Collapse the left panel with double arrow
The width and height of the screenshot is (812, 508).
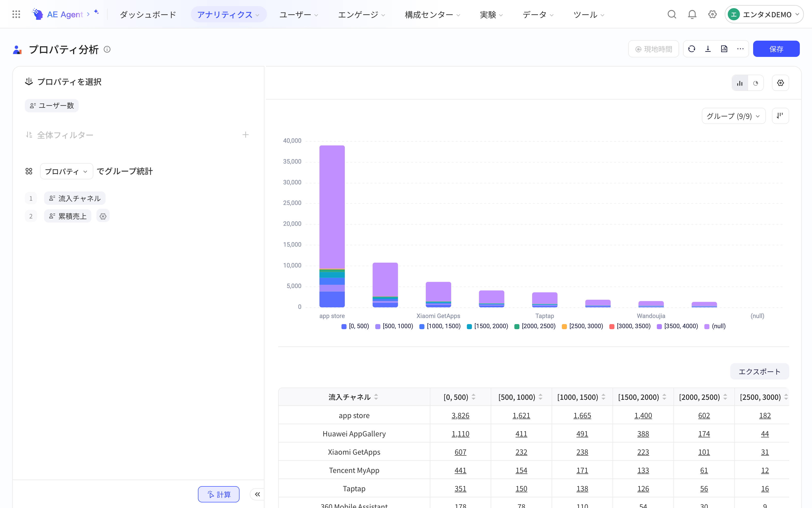[x=257, y=494]
